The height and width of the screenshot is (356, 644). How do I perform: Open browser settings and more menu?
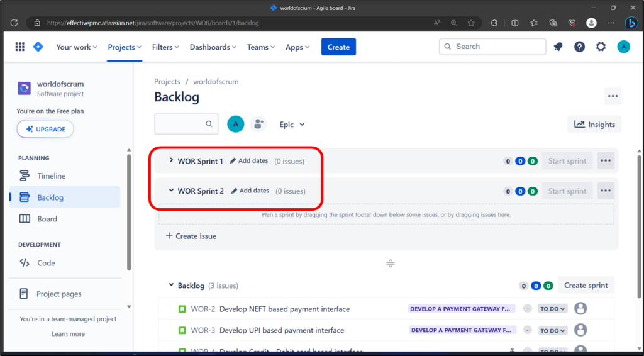611,23
